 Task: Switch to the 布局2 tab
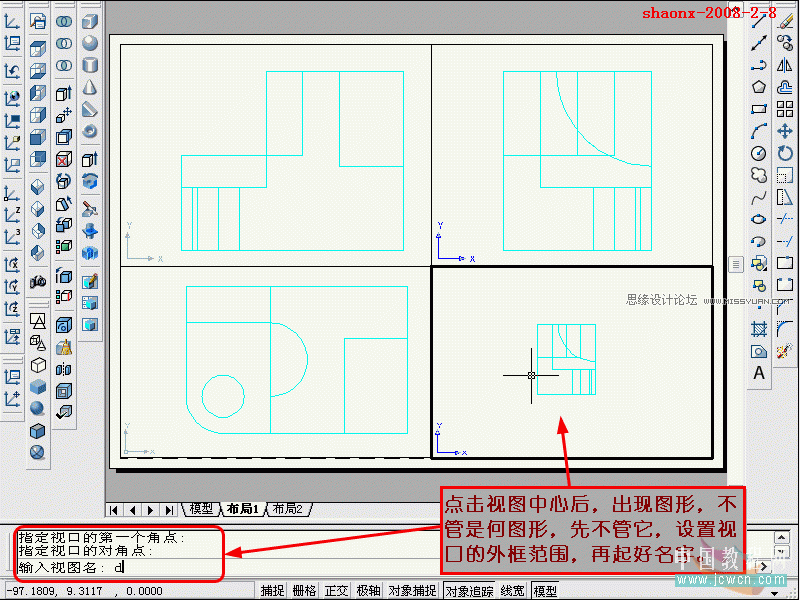(x=288, y=509)
